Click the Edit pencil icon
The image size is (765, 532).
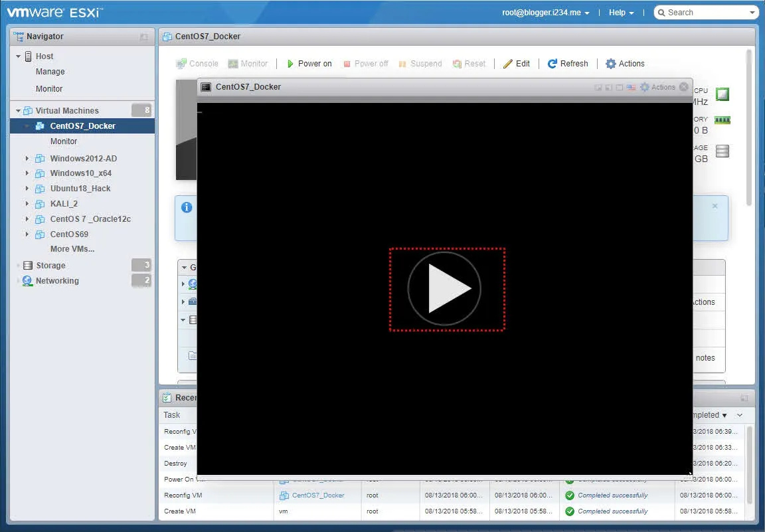point(508,64)
